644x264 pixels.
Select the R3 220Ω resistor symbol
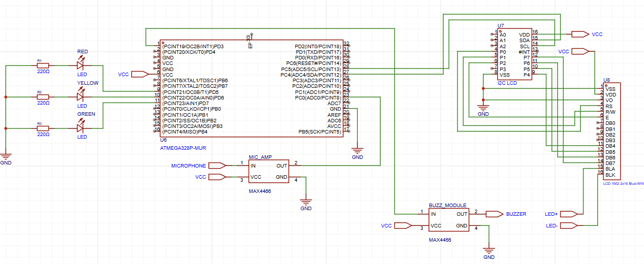[x=43, y=128]
